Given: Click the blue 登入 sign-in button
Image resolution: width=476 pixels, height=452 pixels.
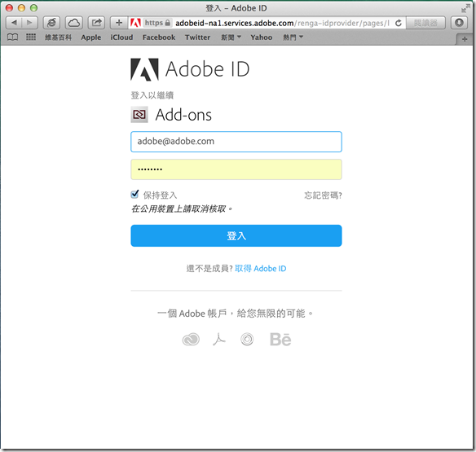Looking at the screenshot, I should click(236, 235).
